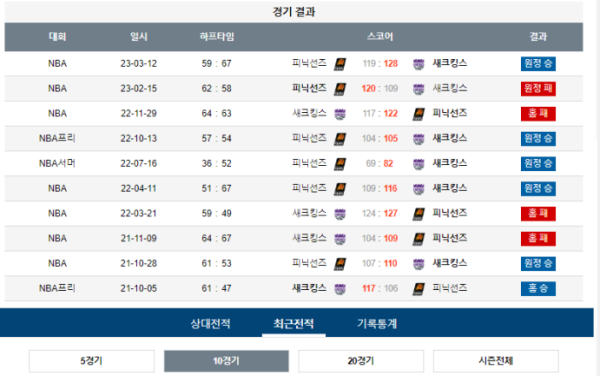Click score 117 : 106
This screenshot has height=376, width=600.
(380, 288)
